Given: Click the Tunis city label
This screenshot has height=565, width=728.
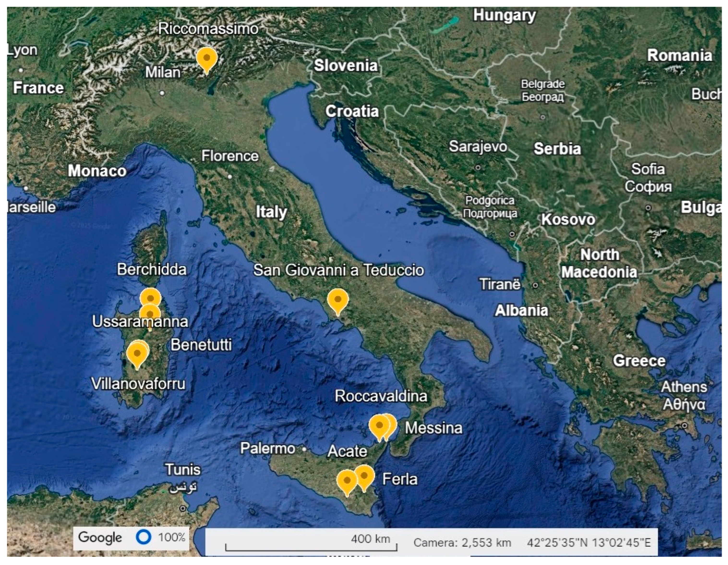Looking at the screenshot, I should tap(183, 470).
